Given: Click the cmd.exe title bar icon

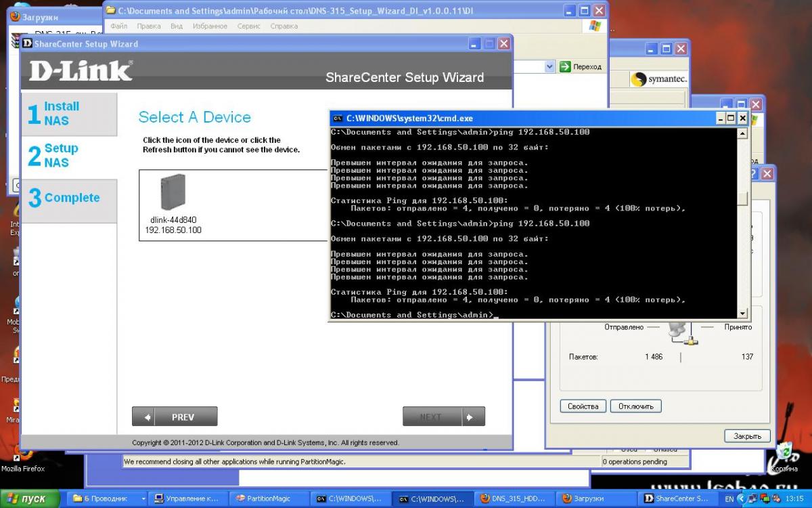Looking at the screenshot, I should tap(338, 118).
